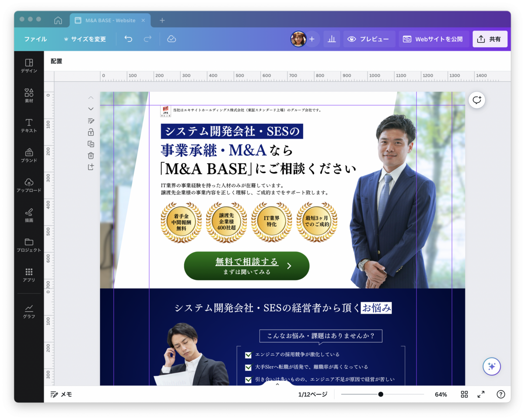Screen dimensions: 525x420
Task: Select the 譲渡先企業様400社超 gold badge
Action: (226, 222)
